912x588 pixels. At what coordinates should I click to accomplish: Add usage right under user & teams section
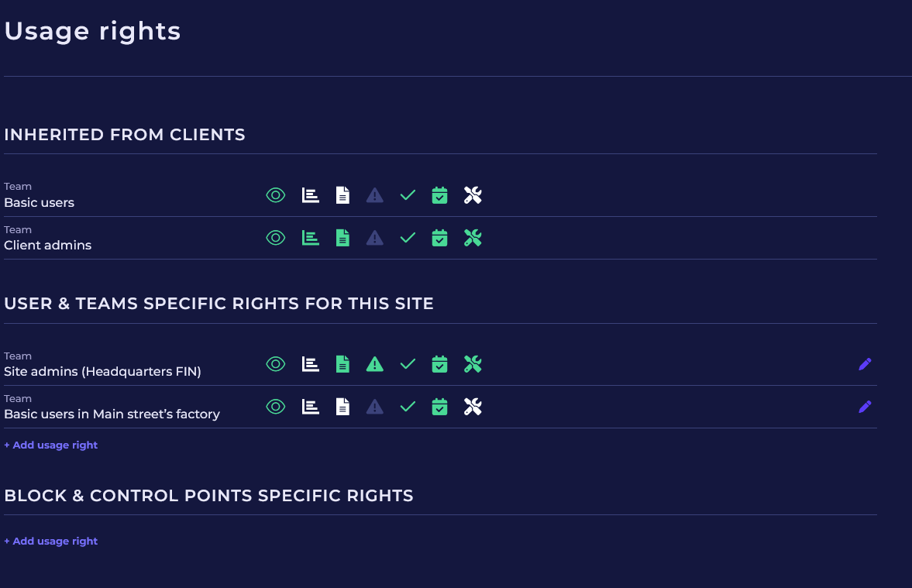(x=51, y=445)
